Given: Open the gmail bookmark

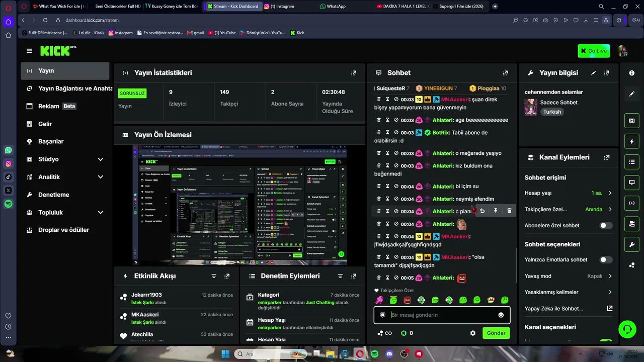Looking at the screenshot, I should pos(195,33).
